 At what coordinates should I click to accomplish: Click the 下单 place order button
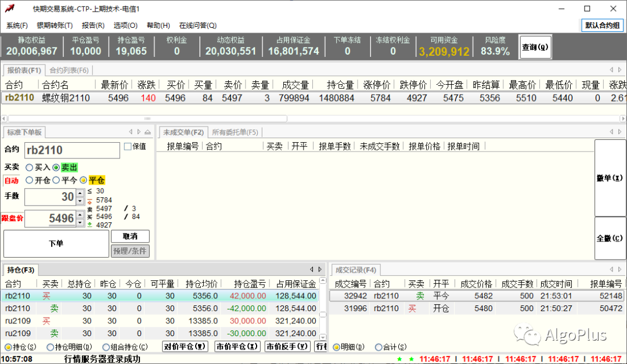(x=55, y=243)
